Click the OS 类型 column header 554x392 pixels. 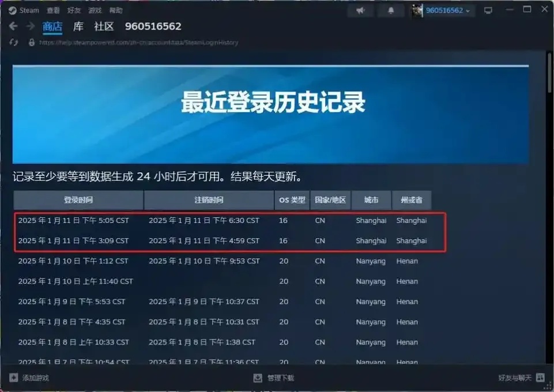(x=292, y=200)
